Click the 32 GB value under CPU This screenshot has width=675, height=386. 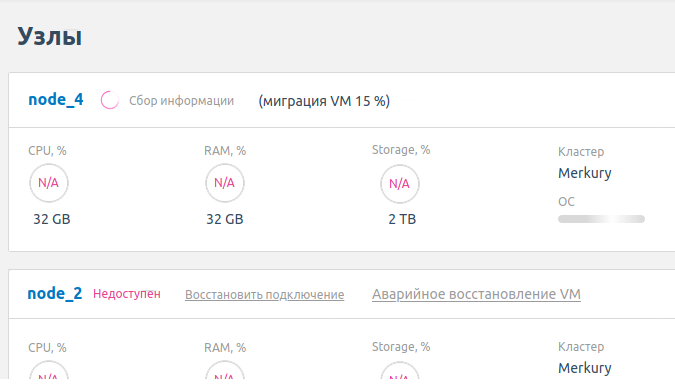click(52, 219)
